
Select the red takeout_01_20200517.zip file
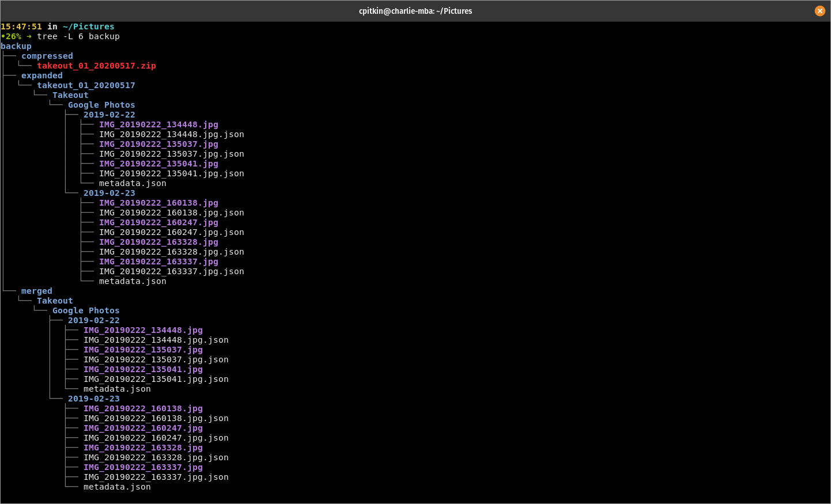click(96, 66)
